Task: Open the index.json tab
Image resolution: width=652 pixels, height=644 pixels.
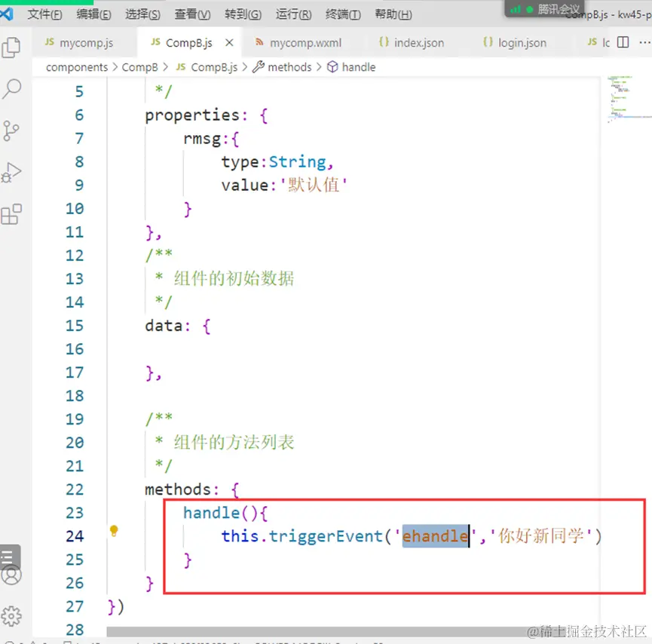Action: click(x=412, y=42)
